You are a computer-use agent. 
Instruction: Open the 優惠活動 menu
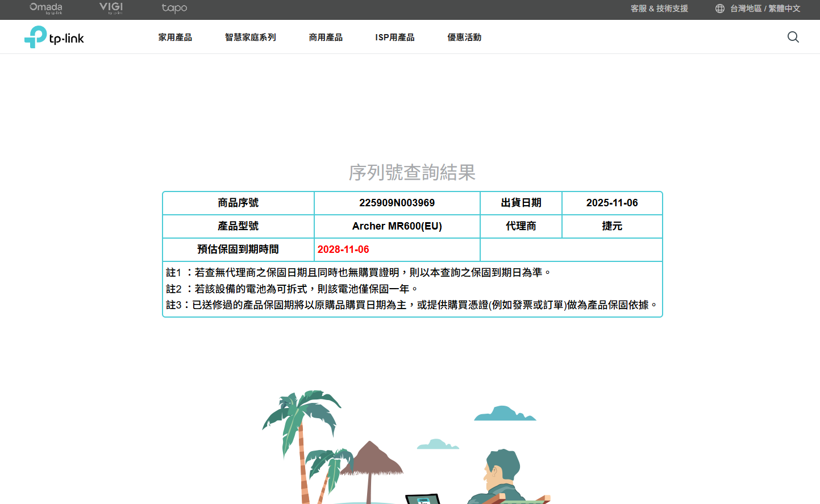(464, 37)
